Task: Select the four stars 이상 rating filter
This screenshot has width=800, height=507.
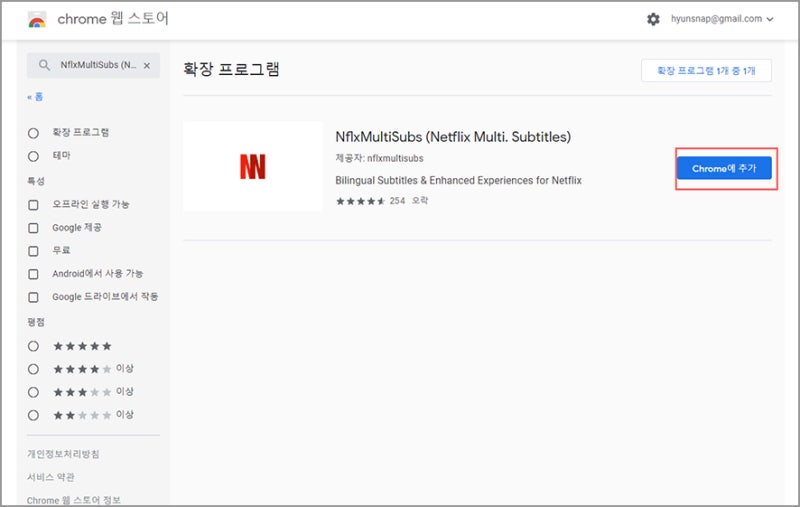Action: coord(33,369)
